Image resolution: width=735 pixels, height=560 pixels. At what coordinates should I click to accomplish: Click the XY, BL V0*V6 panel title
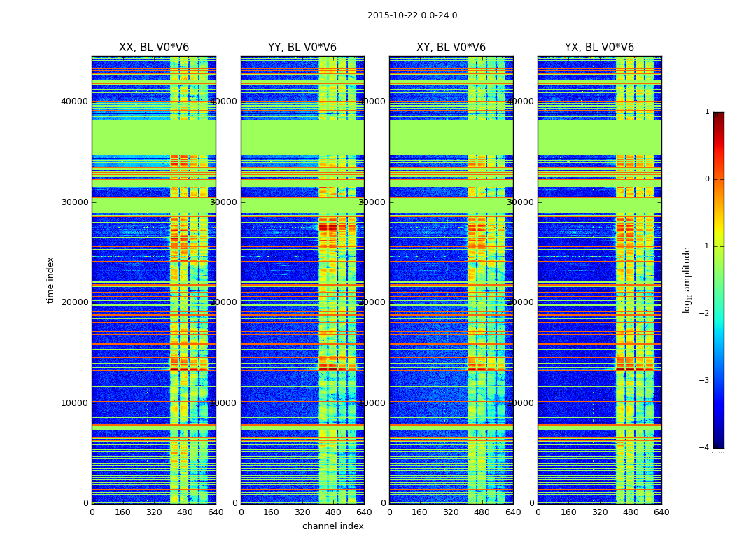[x=451, y=48]
